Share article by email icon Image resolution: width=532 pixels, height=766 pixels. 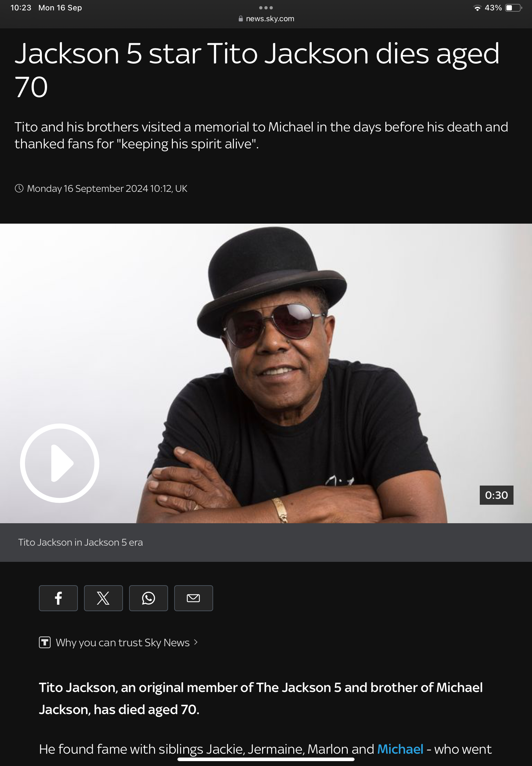click(193, 598)
